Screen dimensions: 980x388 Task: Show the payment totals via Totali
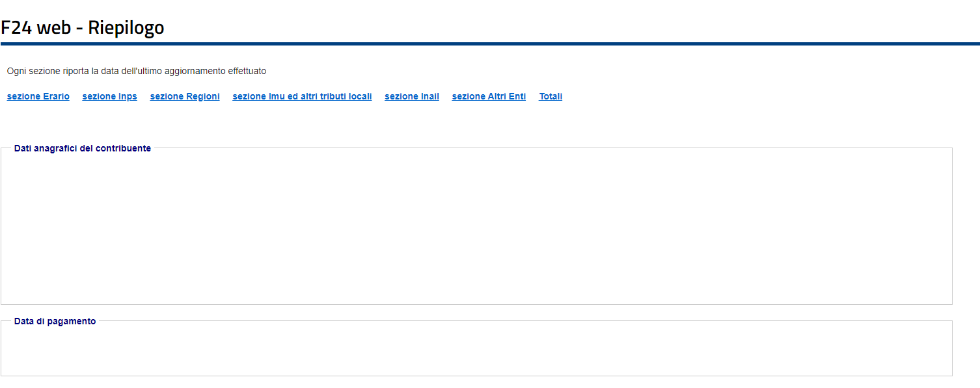pyautogui.click(x=551, y=96)
